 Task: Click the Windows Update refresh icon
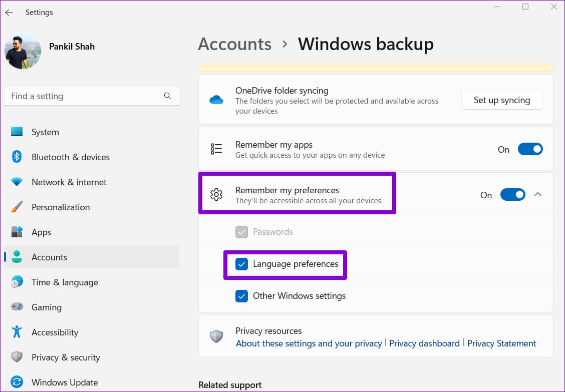[x=17, y=382]
